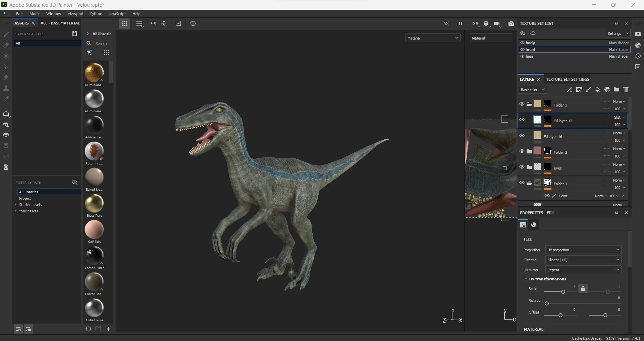Expand Your assets tree

15,211
